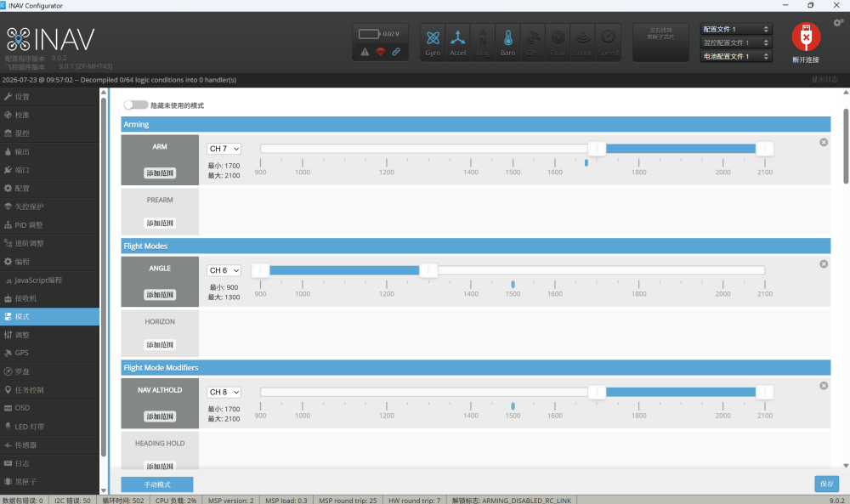Open the CH 6 channel dropdown for ANGLE
This screenshot has width=850, height=504.
(x=224, y=270)
